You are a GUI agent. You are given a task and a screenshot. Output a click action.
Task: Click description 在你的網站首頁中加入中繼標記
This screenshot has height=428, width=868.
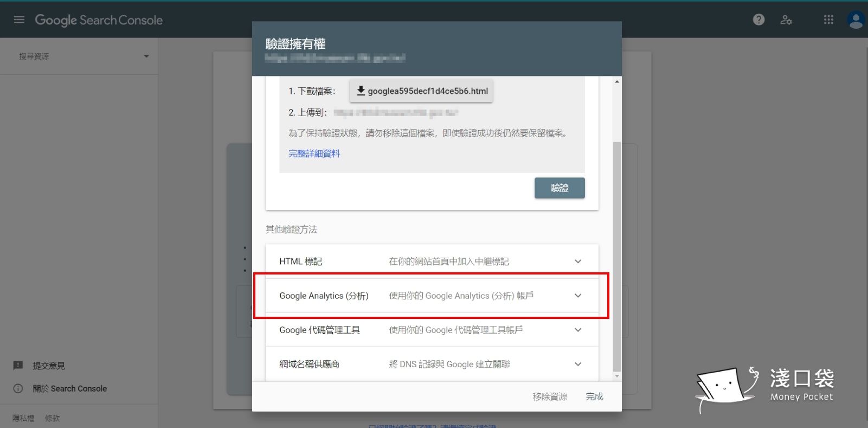tap(449, 261)
